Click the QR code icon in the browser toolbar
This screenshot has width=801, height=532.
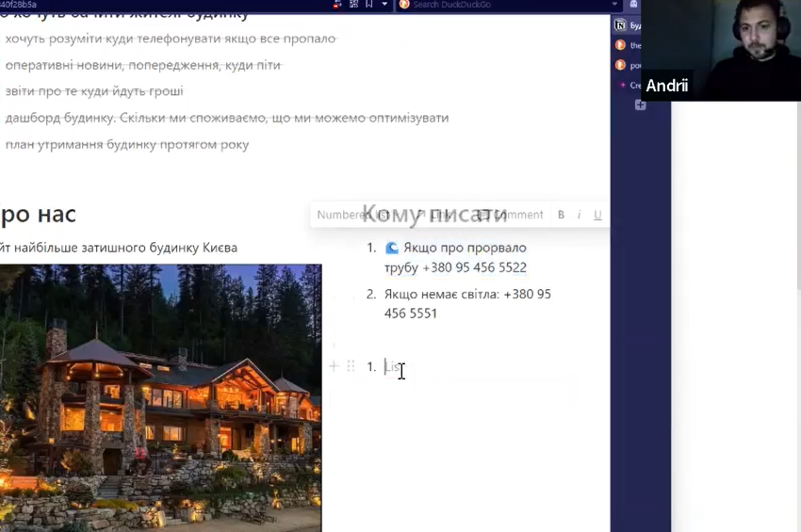pos(351,5)
